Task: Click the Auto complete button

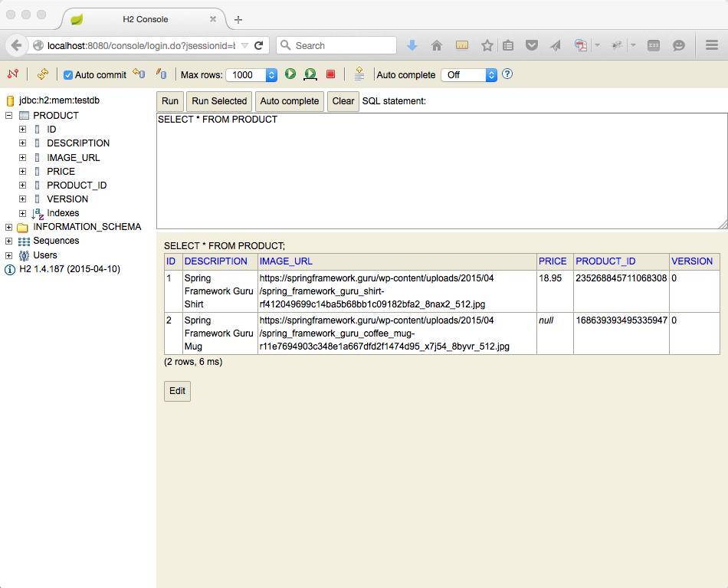Action: tap(289, 101)
